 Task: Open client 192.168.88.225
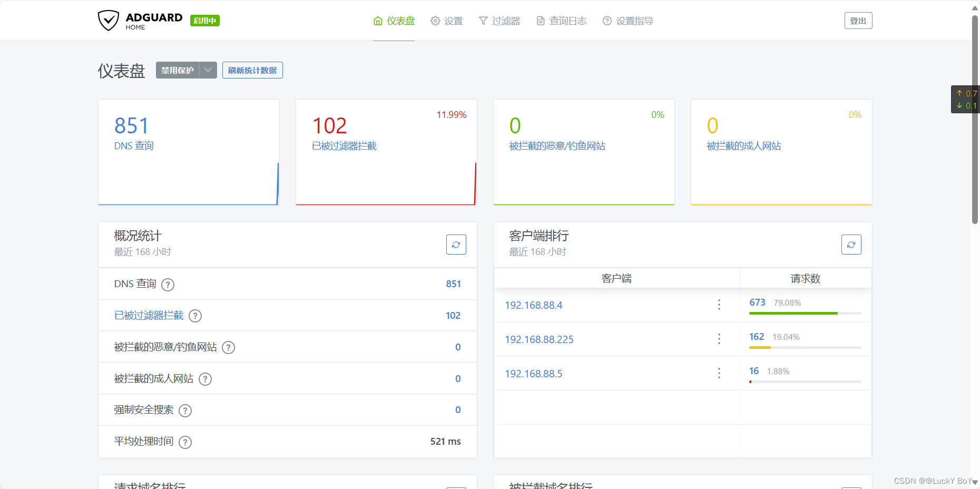539,339
